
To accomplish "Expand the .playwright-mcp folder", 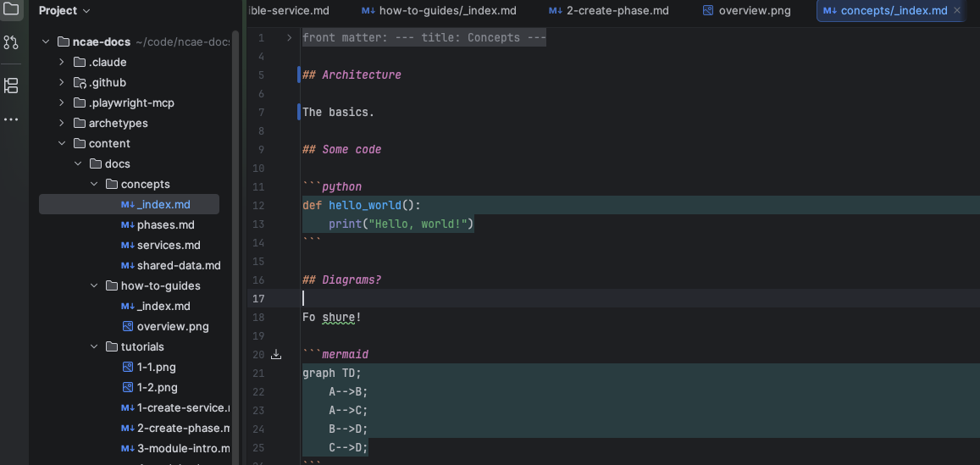I will [61, 103].
